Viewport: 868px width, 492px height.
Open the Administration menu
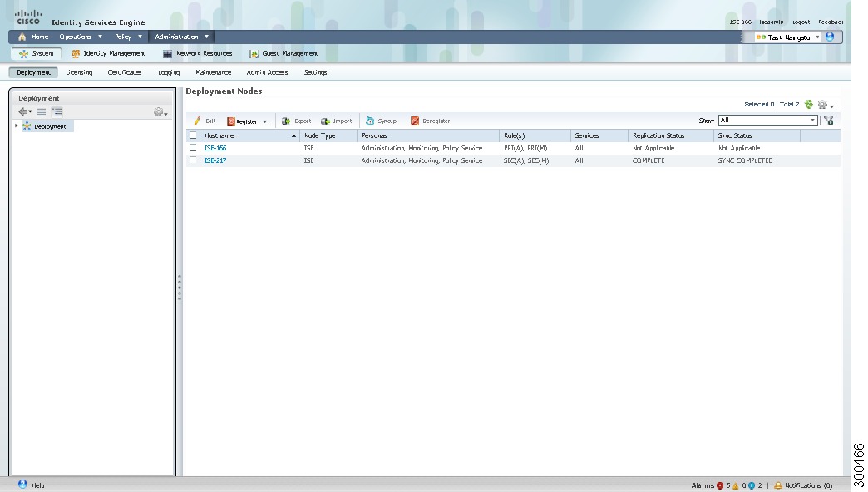(x=181, y=37)
